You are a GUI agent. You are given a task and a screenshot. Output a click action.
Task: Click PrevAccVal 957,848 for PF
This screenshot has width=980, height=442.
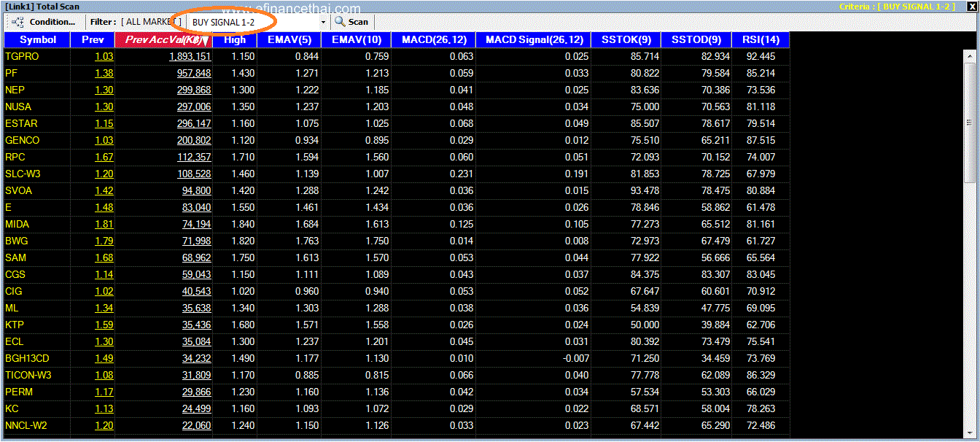194,73
